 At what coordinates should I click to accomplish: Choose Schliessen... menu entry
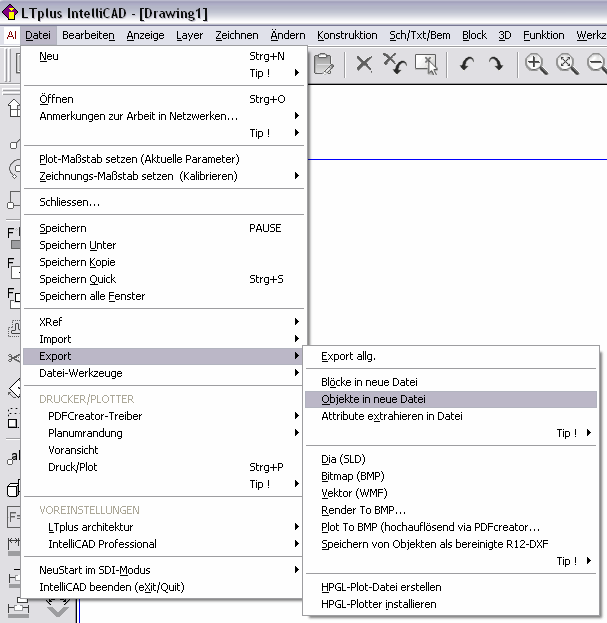(x=164, y=202)
